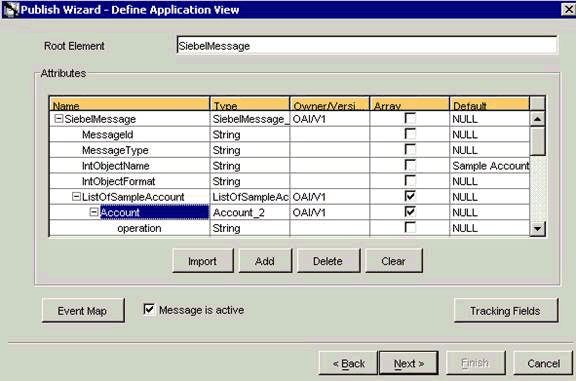Collapse the ListOfSampleAccount tree node
Viewport: 576px width, 381px height.
click(x=76, y=197)
